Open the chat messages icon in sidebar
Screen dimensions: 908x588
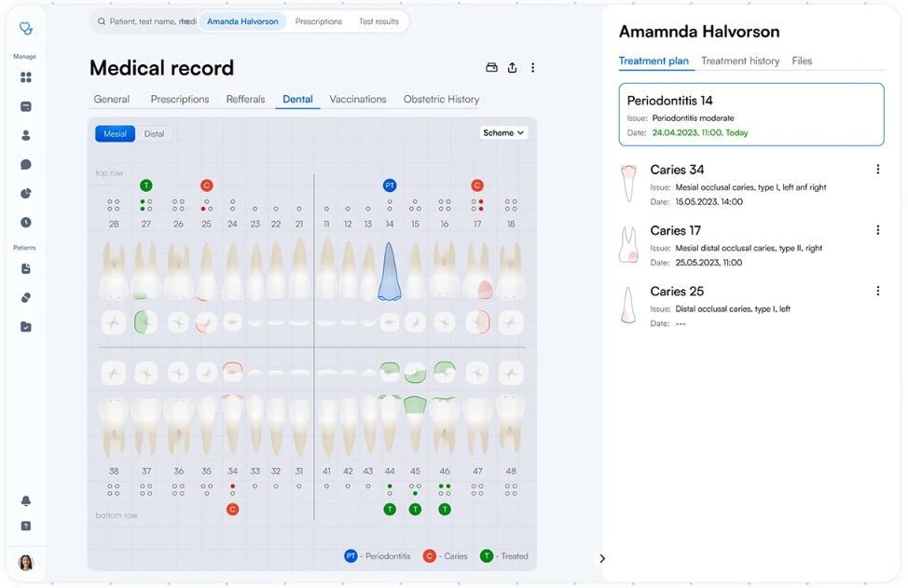click(25, 164)
